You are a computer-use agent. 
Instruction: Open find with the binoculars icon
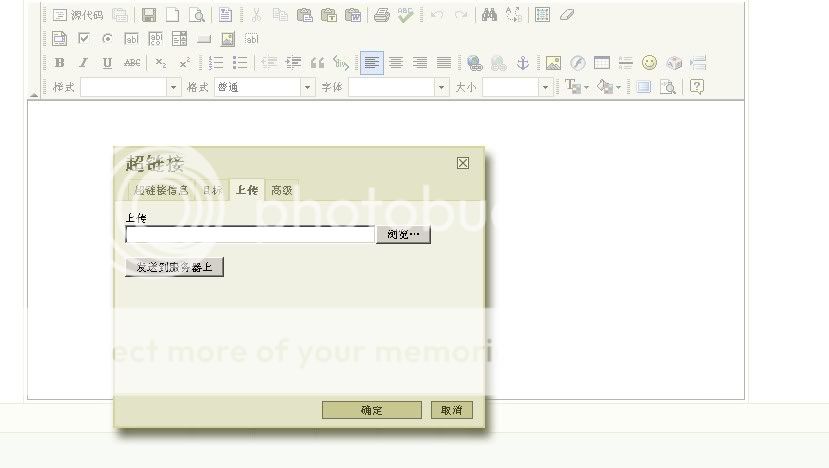click(490, 15)
